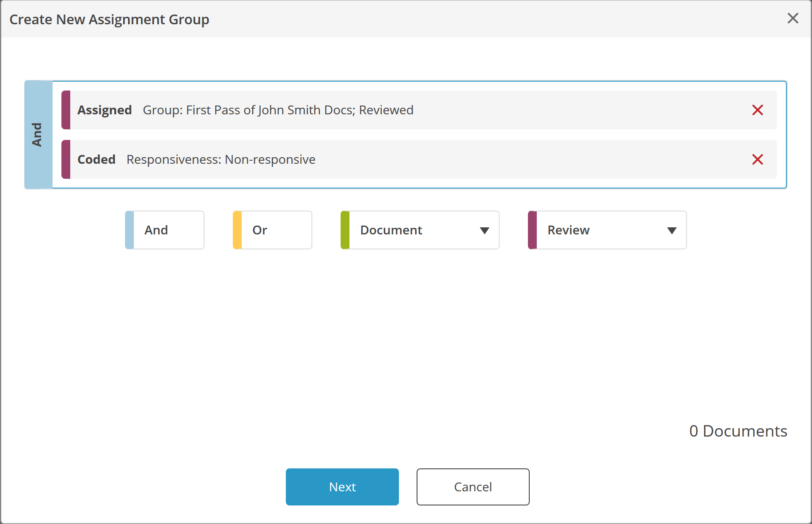Select the vertical And label on the group
Image resolution: width=812 pixels, height=524 pixels.
[x=38, y=134]
